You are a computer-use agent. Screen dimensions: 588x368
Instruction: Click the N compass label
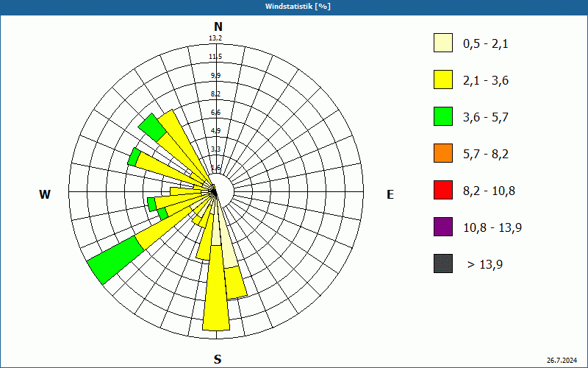click(218, 26)
